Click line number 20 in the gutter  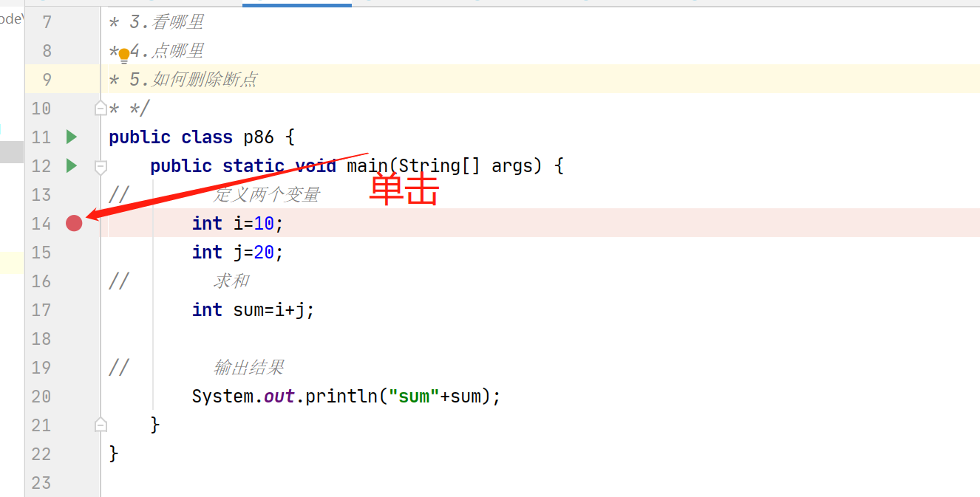pyautogui.click(x=41, y=397)
